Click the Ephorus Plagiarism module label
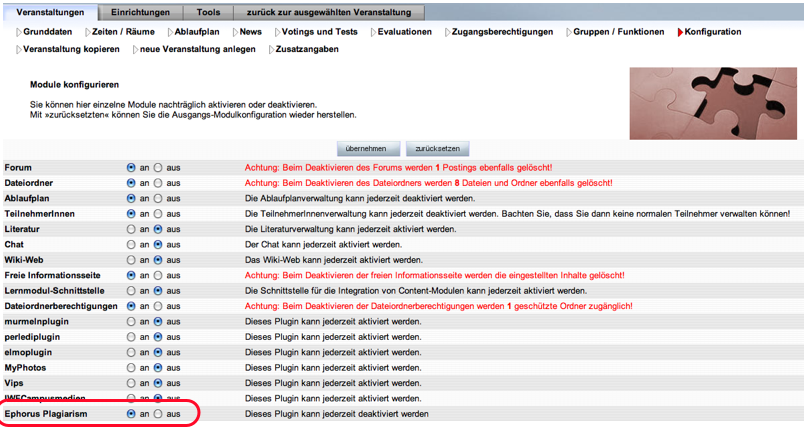Viewport: 806px width, 428px height. tap(46, 414)
